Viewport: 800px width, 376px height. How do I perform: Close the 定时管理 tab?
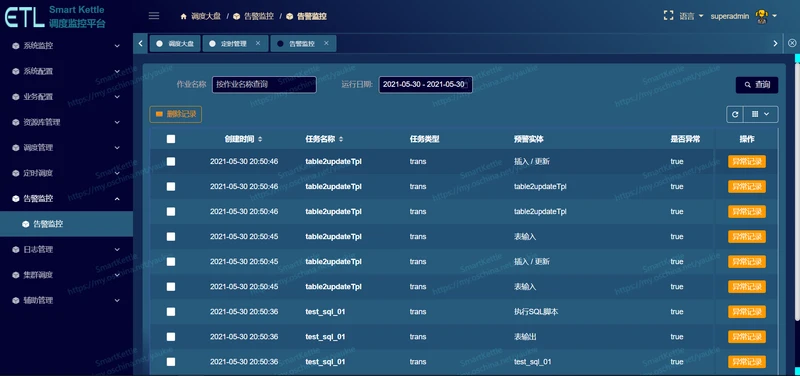258,43
